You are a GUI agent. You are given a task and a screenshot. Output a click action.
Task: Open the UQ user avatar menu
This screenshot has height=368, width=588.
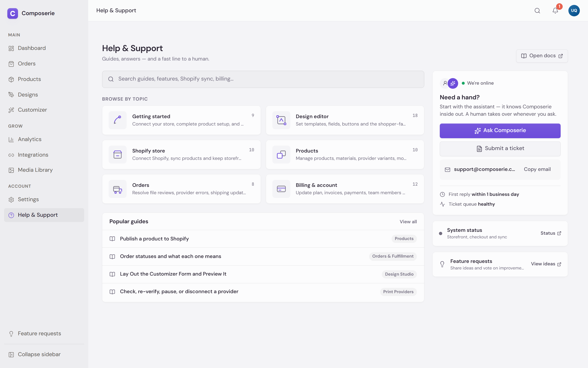pos(574,11)
